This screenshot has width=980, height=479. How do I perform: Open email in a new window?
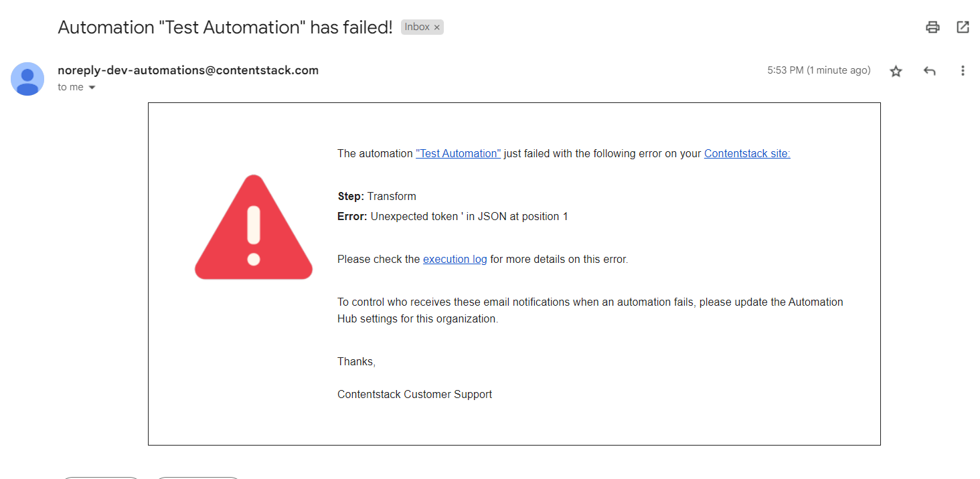click(963, 27)
